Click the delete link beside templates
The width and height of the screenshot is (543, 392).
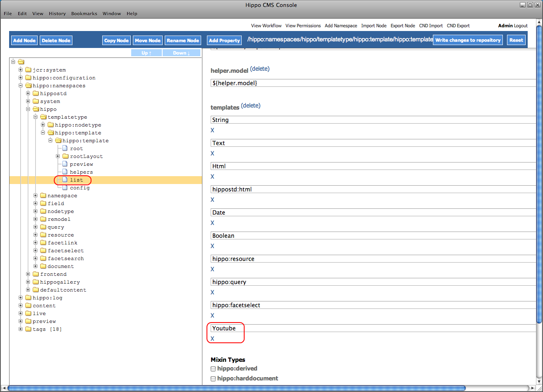[251, 106]
